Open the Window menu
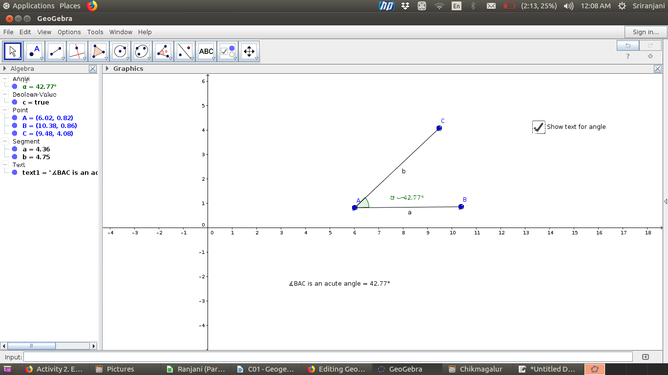This screenshot has height=375, width=668. click(121, 32)
